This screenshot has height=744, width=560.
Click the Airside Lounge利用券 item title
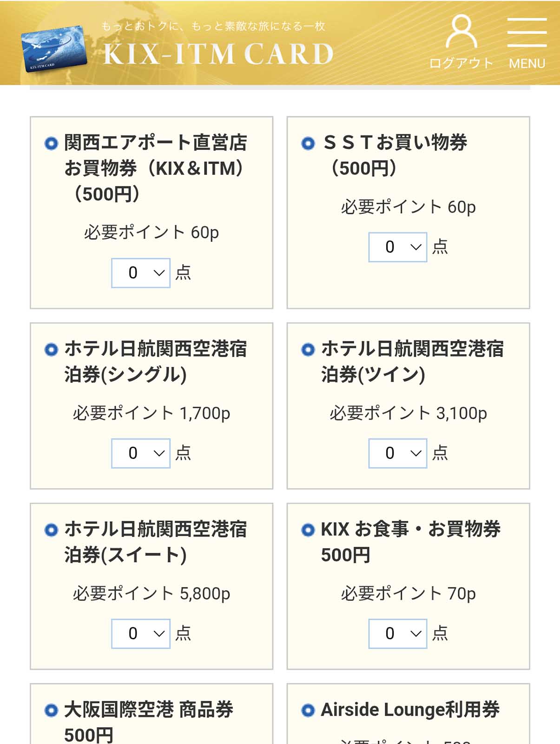(410, 710)
